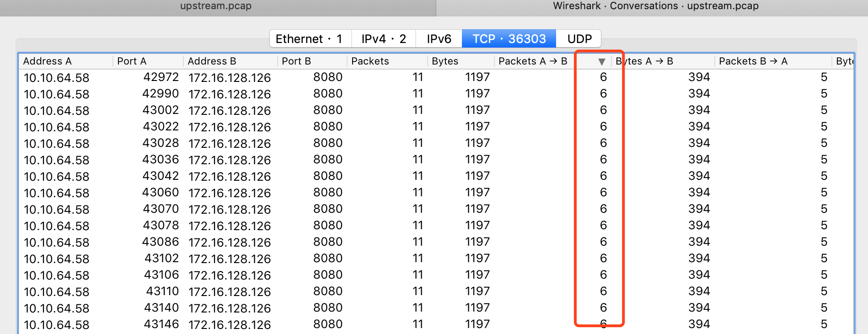Click Packets A → B value 6 in port 42990 row

point(604,94)
